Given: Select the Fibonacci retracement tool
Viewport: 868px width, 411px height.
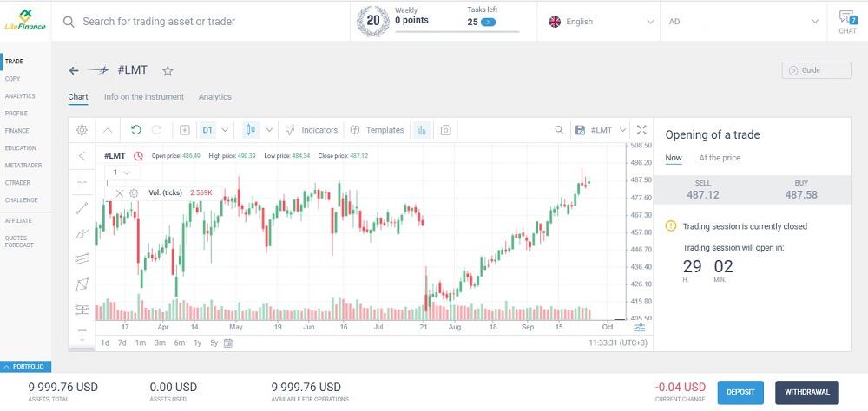Looking at the screenshot, I should [x=82, y=310].
